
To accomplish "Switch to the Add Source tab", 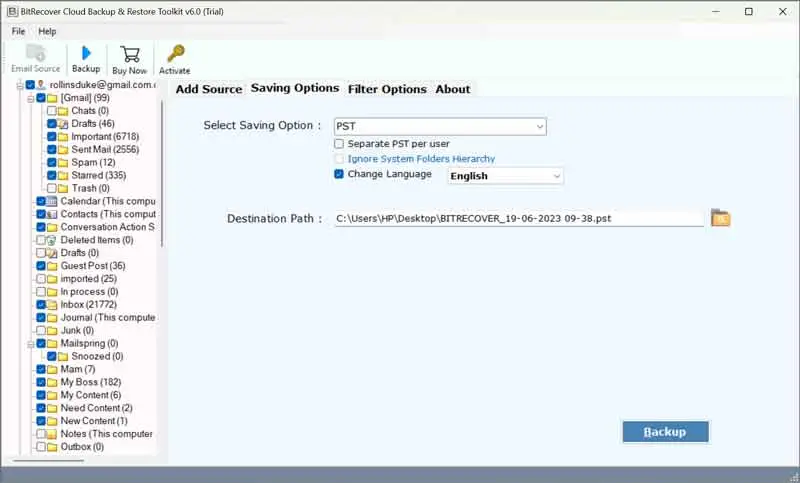I will (209, 89).
